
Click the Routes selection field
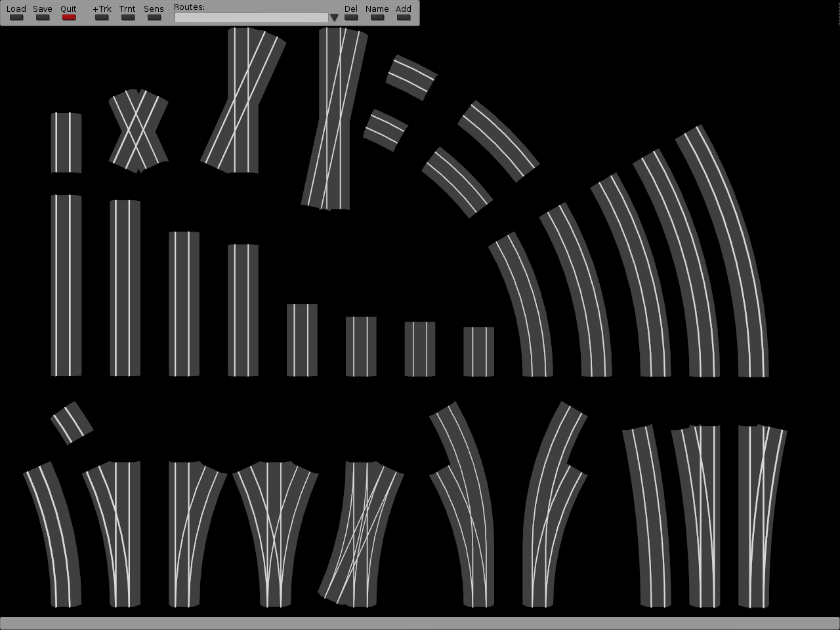[251, 18]
